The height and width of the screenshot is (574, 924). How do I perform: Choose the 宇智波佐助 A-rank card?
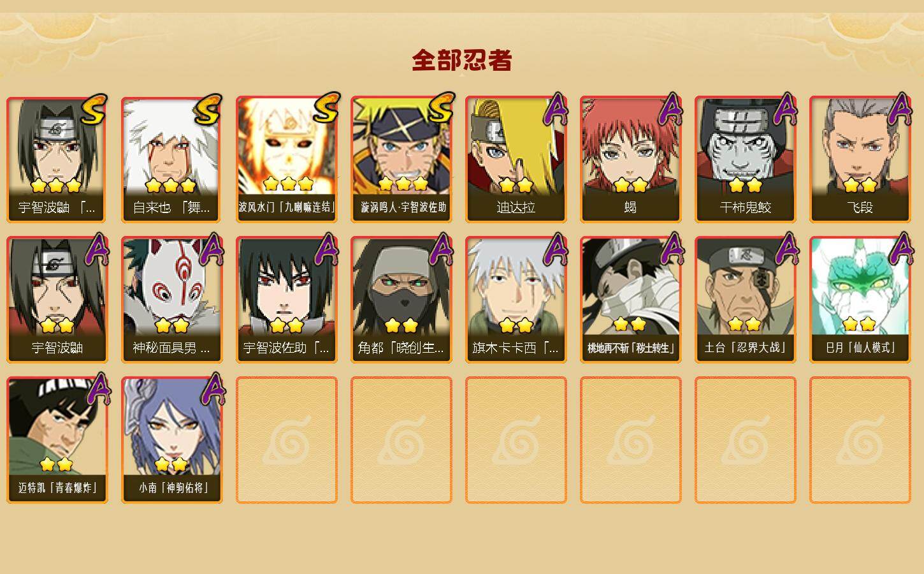tap(287, 300)
